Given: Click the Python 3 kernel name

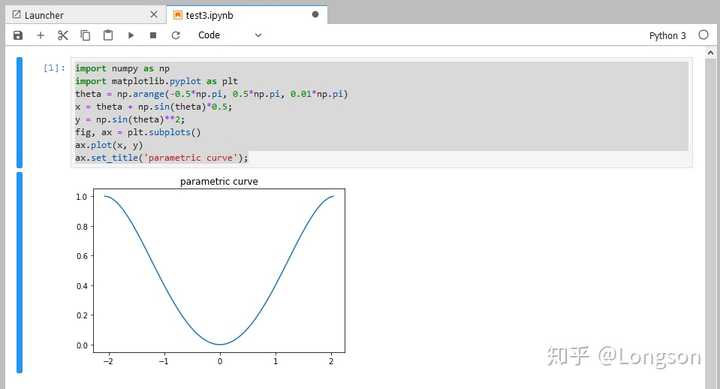Looking at the screenshot, I should (x=667, y=35).
